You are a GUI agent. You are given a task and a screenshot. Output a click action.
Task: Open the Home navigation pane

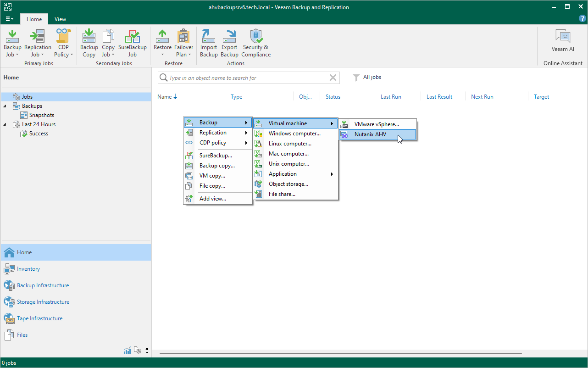(76, 252)
